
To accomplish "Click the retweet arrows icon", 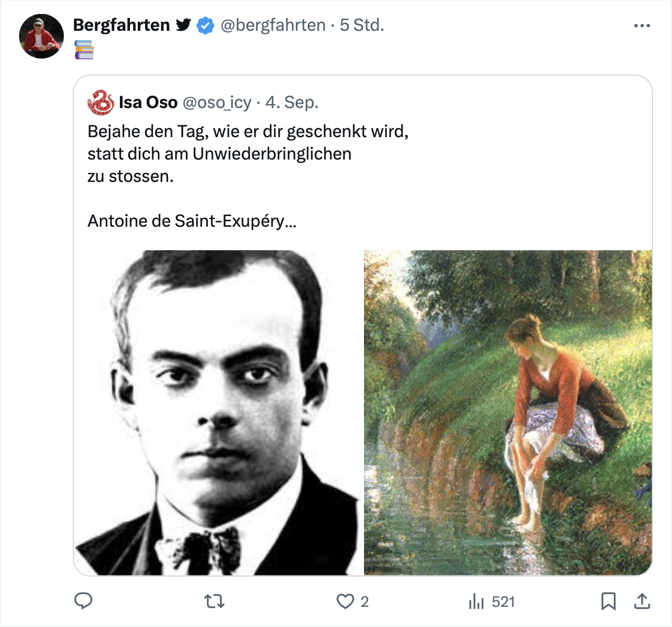I will 214,601.
